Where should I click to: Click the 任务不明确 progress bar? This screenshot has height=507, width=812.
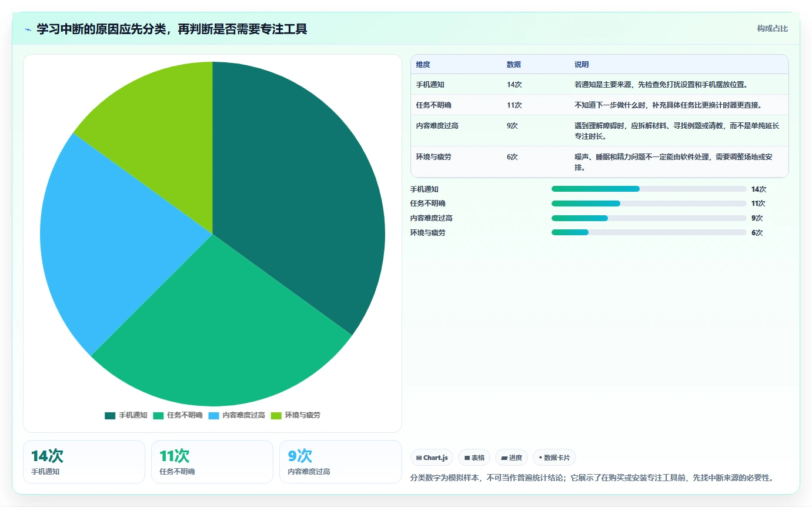pos(649,204)
